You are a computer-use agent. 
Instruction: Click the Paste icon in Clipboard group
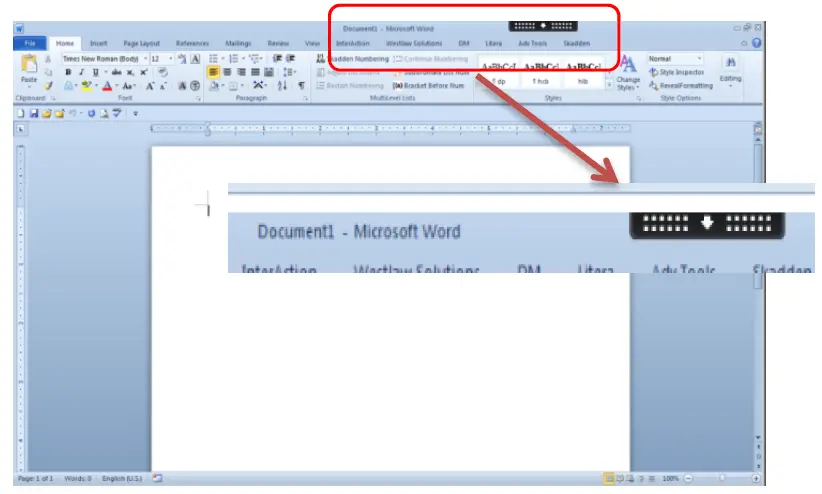tap(29, 64)
